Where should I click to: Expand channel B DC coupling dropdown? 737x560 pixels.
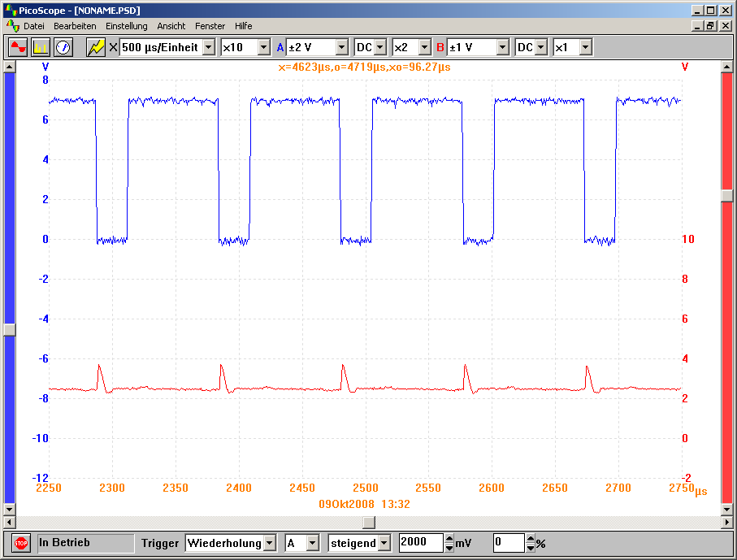[541, 47]
